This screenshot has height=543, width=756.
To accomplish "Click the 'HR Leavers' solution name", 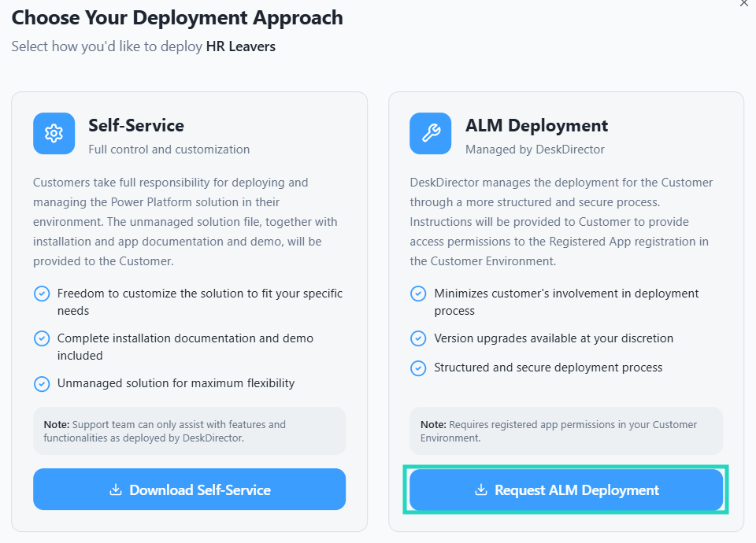I will point(241,46).
